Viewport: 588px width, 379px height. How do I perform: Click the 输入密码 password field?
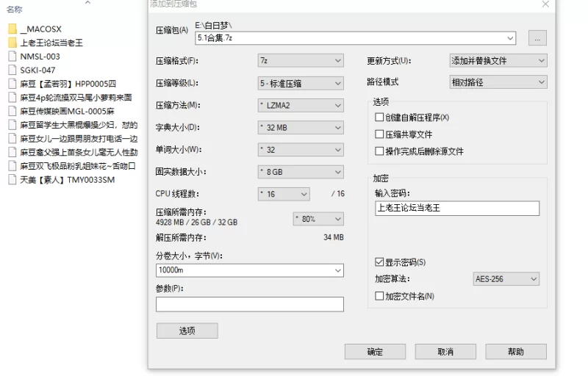click(x=457, y=208)
